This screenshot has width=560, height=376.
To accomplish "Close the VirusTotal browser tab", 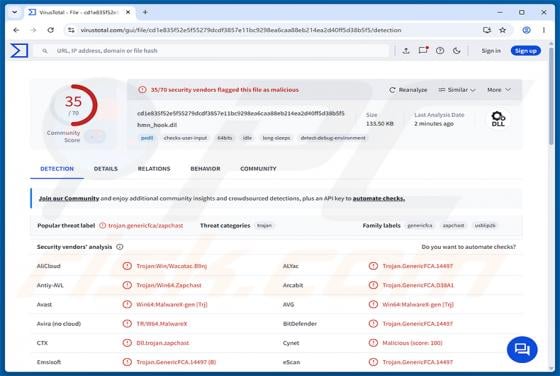I will click(128, 12).
